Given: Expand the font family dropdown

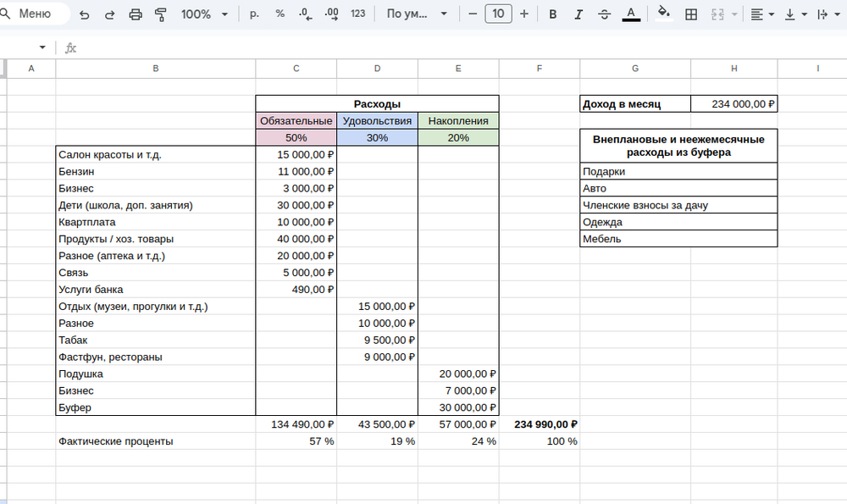Looking at the screenshot, I should click(x=414, y=14).
